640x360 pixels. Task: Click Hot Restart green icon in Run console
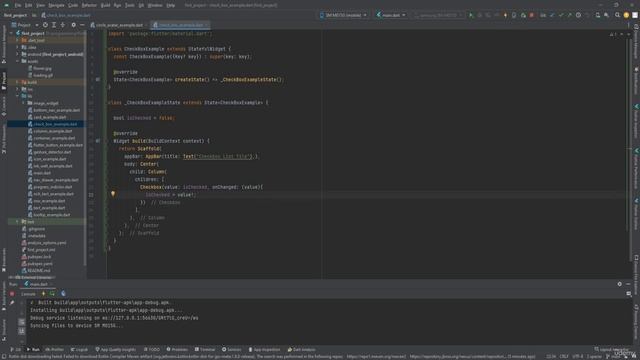[52, 294]
